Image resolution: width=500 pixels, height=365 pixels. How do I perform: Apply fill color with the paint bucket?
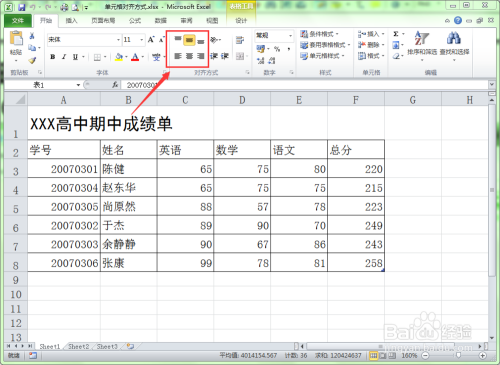click(119, 57)
